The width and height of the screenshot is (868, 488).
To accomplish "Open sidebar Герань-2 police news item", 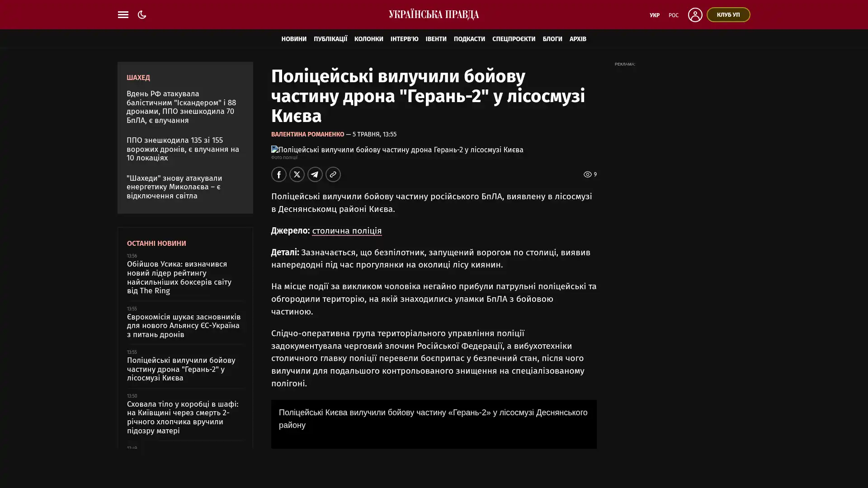I will [181, 369].
